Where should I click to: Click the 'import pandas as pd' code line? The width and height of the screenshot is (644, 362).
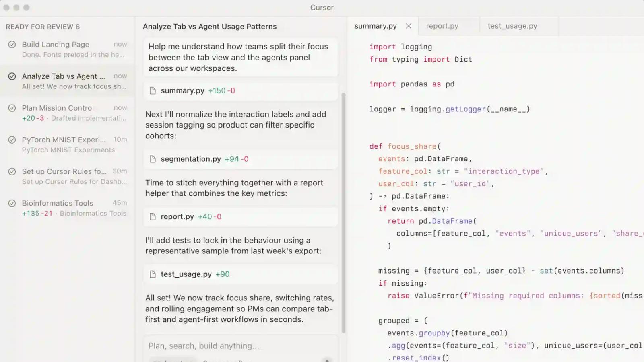pos(412,84)
